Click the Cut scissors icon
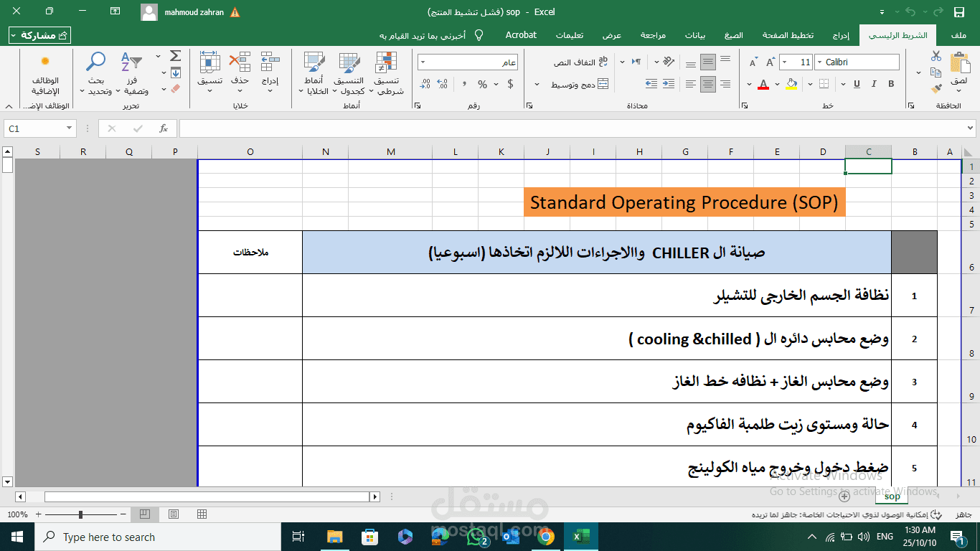The image size is (980, 551). [x=936, y=56]
